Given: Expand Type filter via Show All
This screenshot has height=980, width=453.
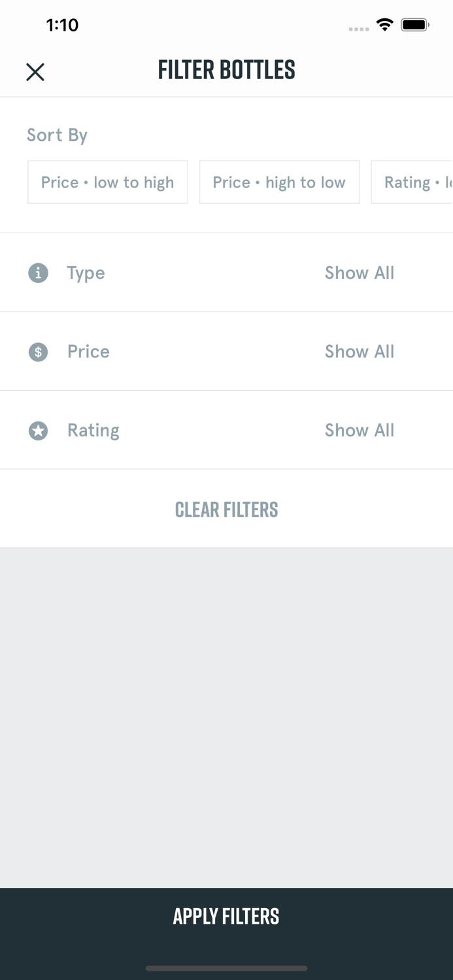Looking at the screenshot, I should [360, 272].
